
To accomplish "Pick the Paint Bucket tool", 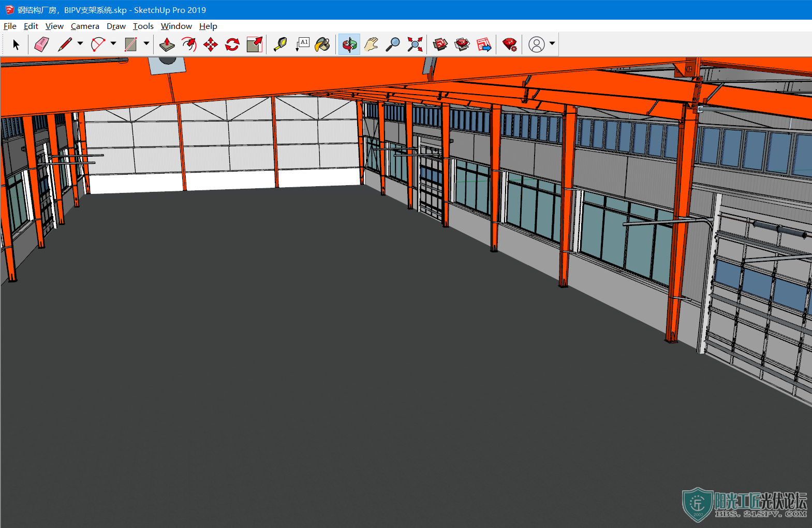I will pos(322,45).
